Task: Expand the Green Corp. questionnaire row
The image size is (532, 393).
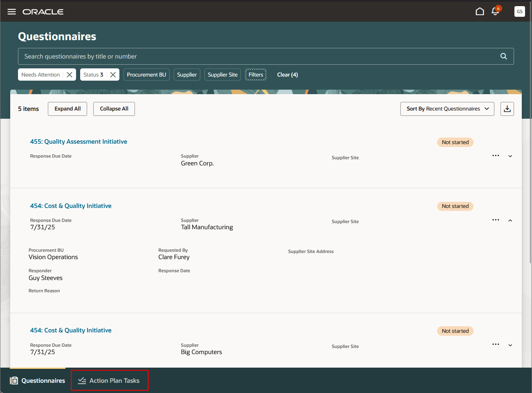Action: pyautogui.click(x=510, y=156)
